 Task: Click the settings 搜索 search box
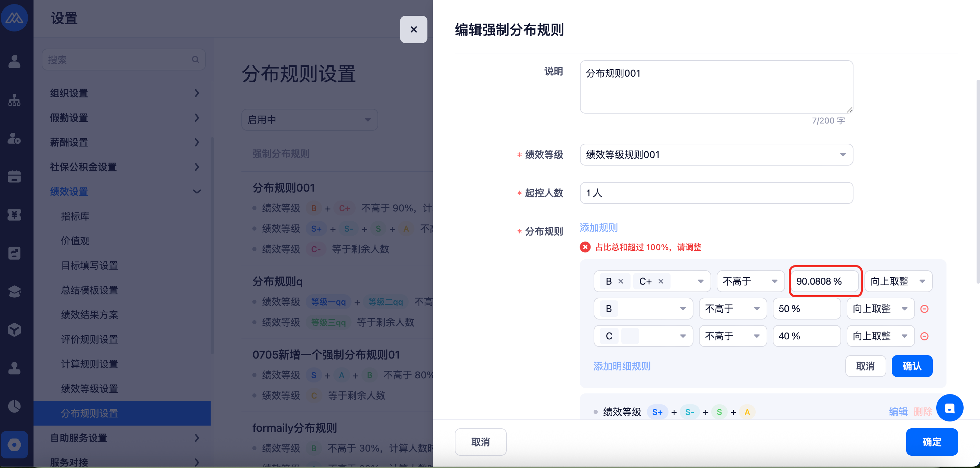click(x=124, y=60)
